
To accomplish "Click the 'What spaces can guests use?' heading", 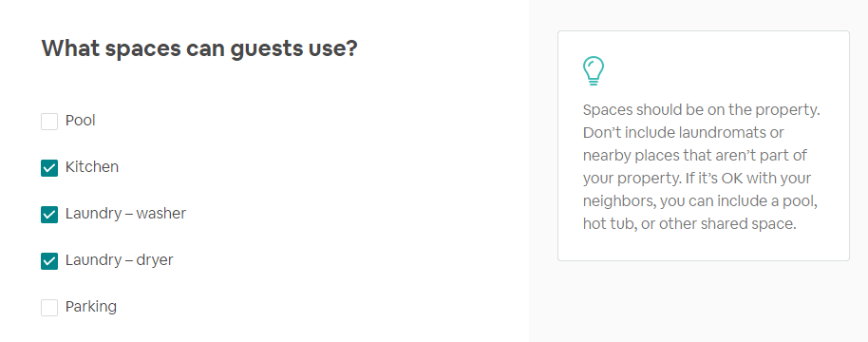I will (199, 48).
